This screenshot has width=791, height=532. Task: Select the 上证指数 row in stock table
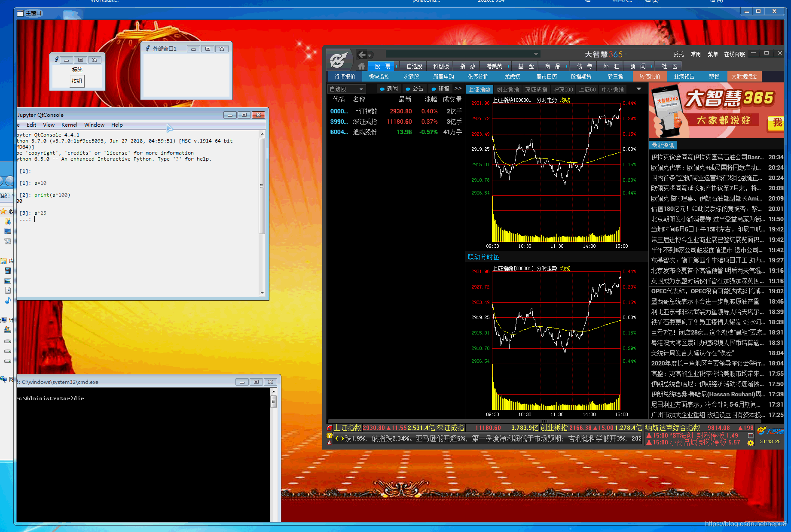396,111
